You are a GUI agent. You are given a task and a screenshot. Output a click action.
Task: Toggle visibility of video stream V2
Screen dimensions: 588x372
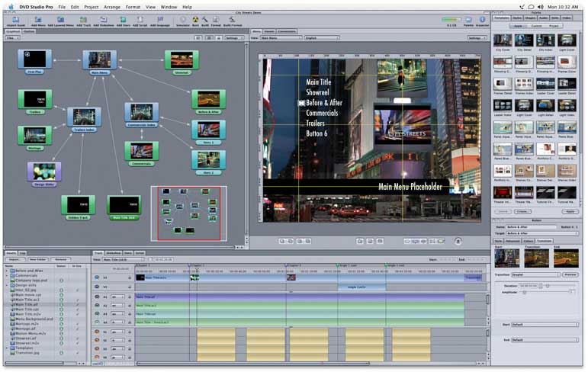pos(97,287)
